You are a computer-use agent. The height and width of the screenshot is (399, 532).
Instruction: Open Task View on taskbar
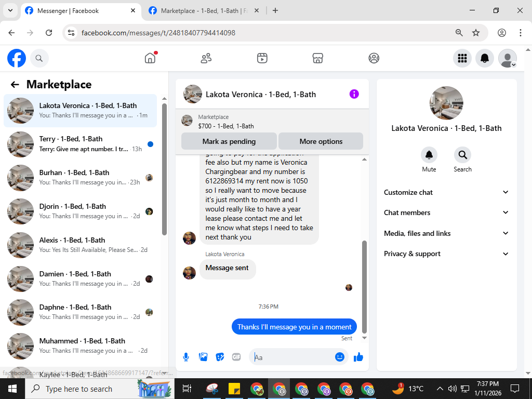click(x=187, y=389)
